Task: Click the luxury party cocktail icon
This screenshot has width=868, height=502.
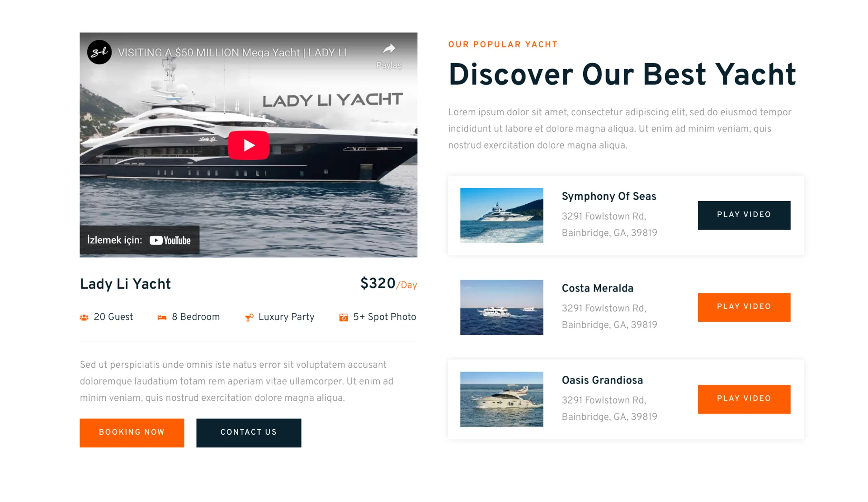Action: pyautogui.click(x=249, y=318)
